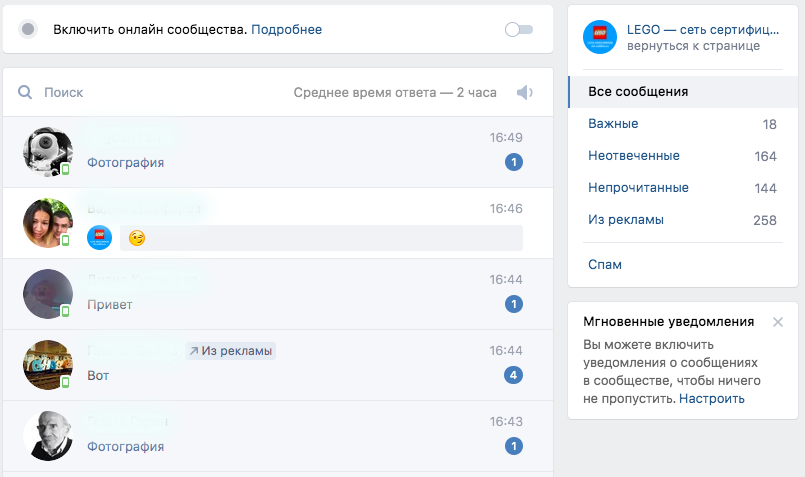The image size is (805, 477).
Task: Click the blurred avatar of Привет chat
Action: click(x=48, y=294)
